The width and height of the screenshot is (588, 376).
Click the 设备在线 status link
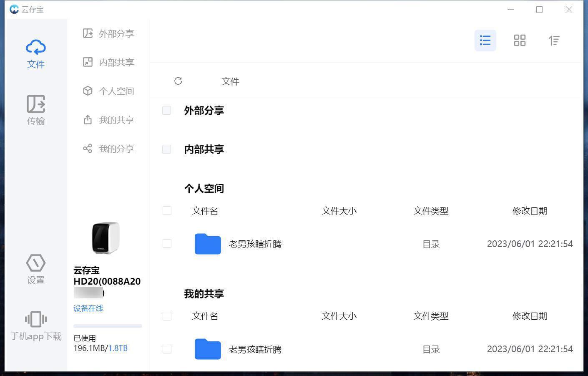[x=88, y=308]
